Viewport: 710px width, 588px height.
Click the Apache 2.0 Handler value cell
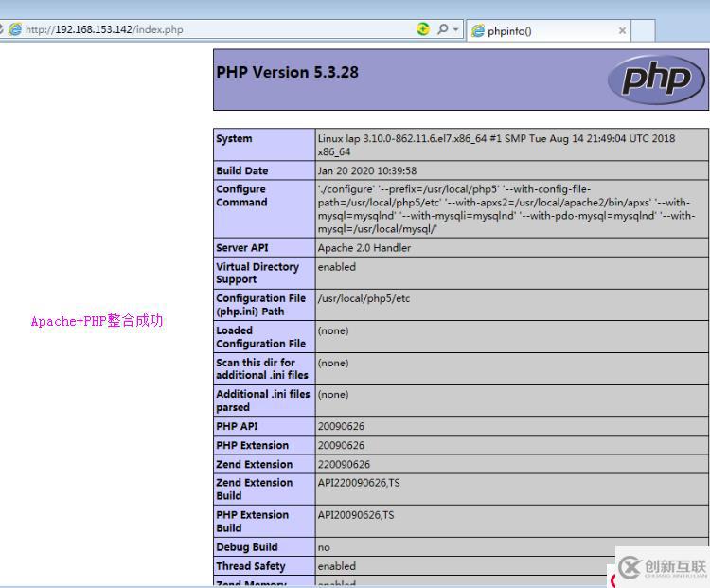pyautogui.click(x=364, y=248)
